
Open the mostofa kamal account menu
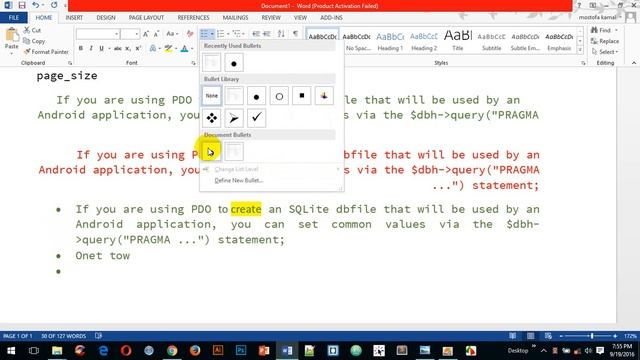coord(600,18)
